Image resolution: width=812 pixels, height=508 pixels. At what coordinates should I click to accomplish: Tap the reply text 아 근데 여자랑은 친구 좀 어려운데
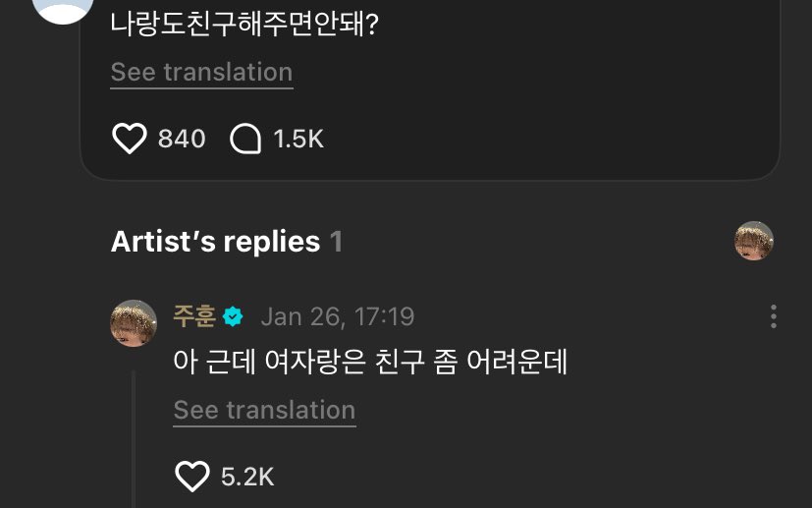click(x=370, y=362)
